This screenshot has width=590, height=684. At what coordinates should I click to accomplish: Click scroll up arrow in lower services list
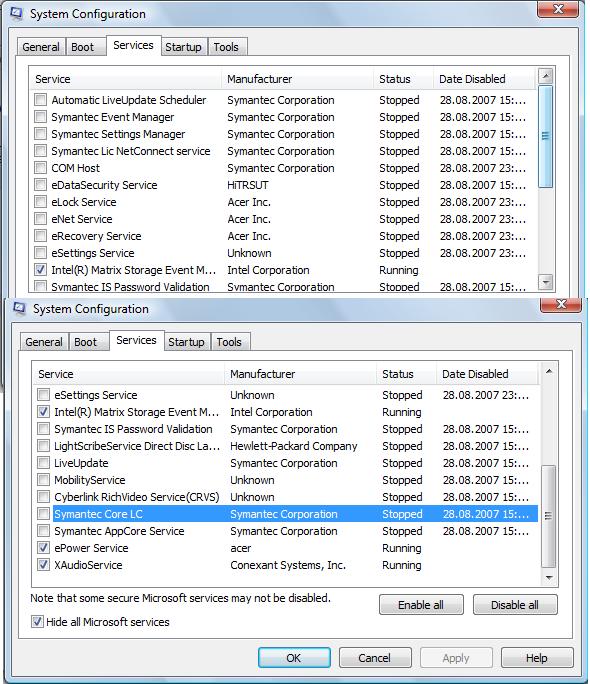pyautogui.click(x=549, y=371)
